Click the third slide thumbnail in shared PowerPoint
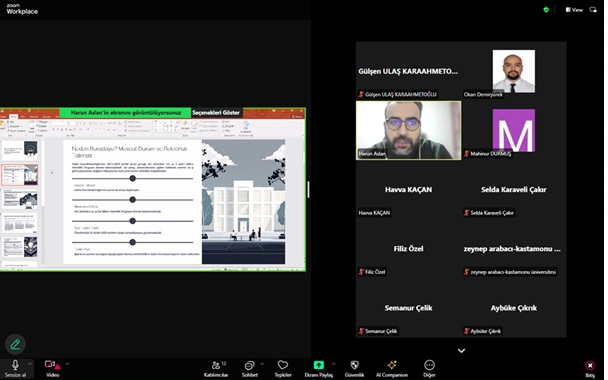This screenshot has width=608, height=380. coord(19,199)
